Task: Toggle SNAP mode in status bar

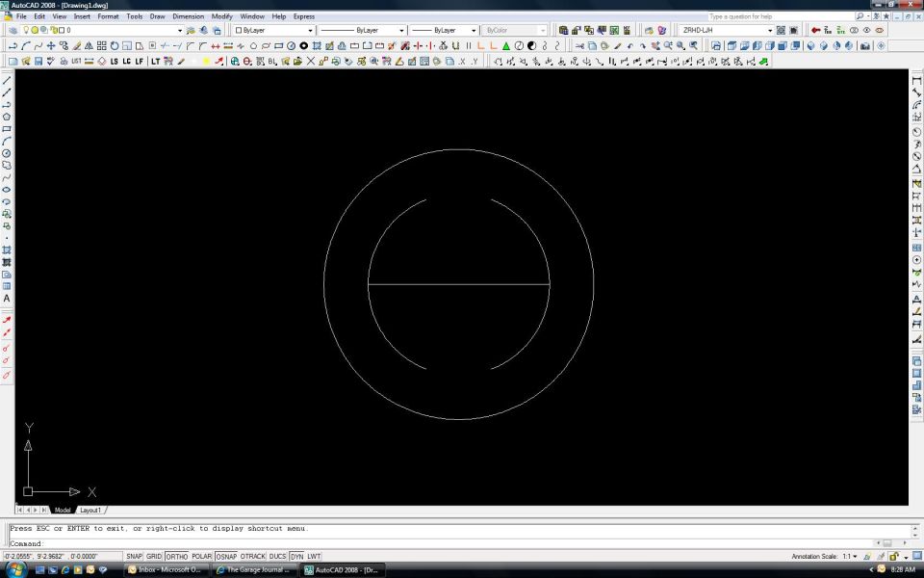Action: click(x=135, y=556)
